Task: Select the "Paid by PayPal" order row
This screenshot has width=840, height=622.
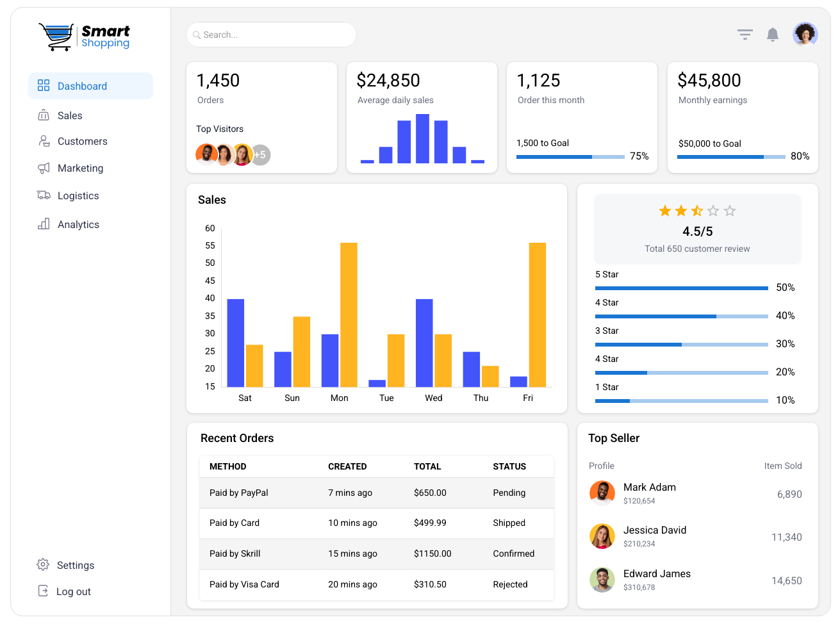Action: click(x=377, y=493)
